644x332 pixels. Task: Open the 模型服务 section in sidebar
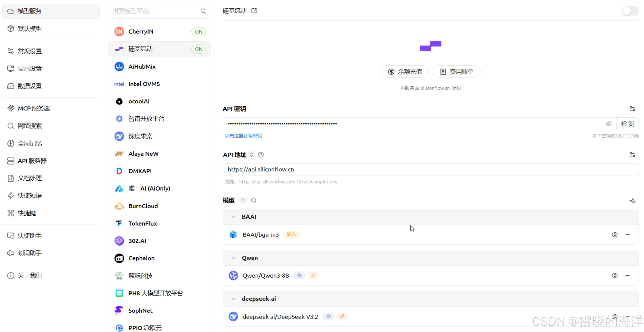tap(30, 11)
